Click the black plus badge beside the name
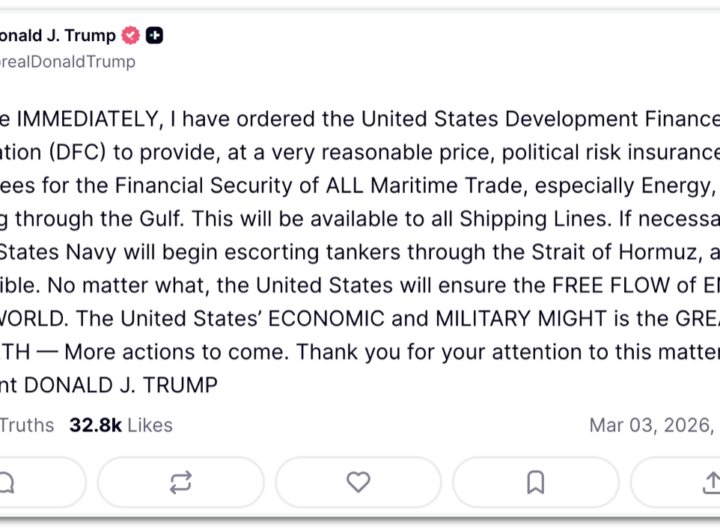The height and width of the screenshot is (530, 720). pos(154,36)
